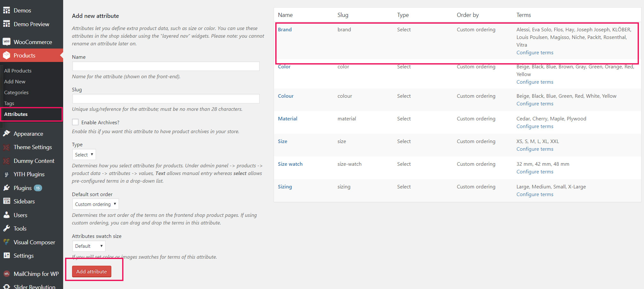Focus the attribute Slug input field
The height and width of the screenshot is (289, 644).
[166, 99]
